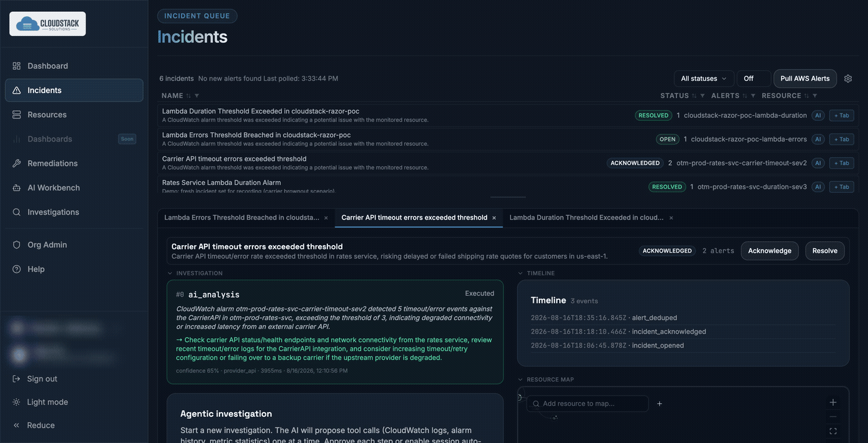Select the Rates Service Lambda Duration Alarm row
Image resolution: width=868 pixels, height=443 pixels.
[508, 187]
